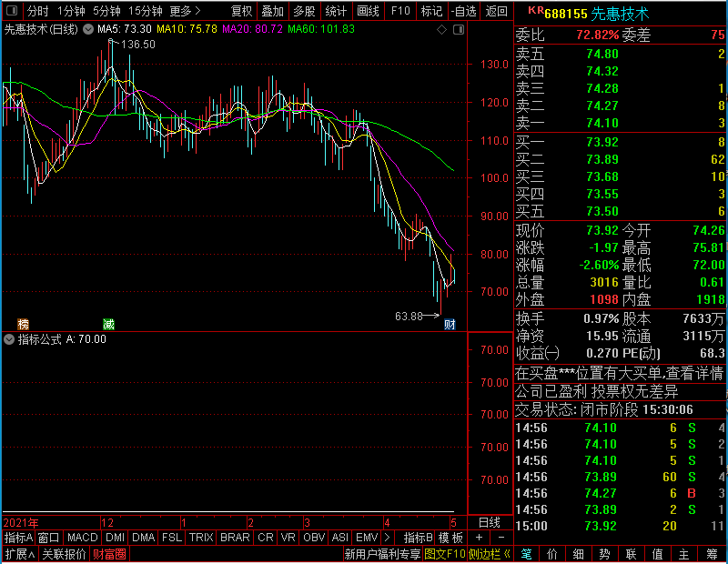
Task: Select the 主 tab in right panel
Action: click(x=684, y=554)
